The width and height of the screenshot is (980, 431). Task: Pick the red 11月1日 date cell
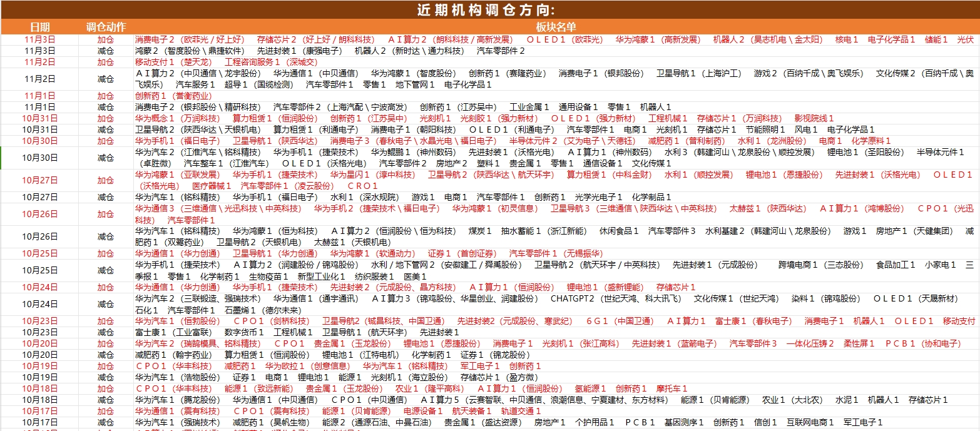(x=40, y=96)
